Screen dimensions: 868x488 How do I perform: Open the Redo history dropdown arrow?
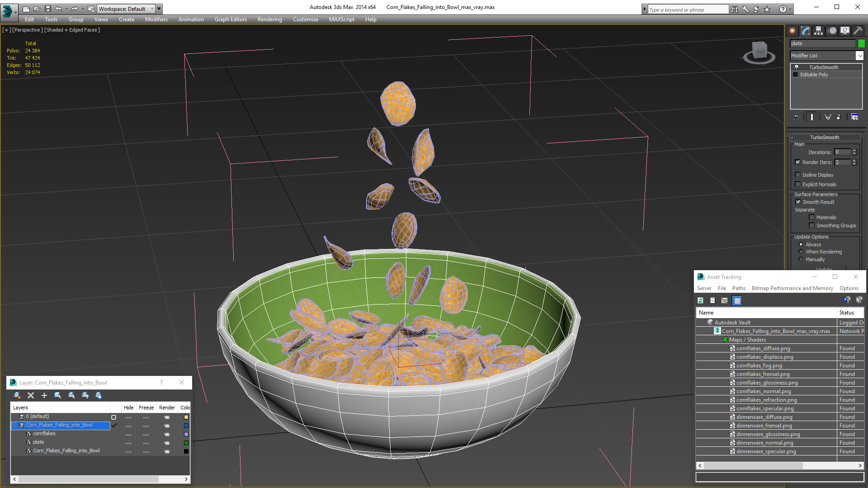83,9
